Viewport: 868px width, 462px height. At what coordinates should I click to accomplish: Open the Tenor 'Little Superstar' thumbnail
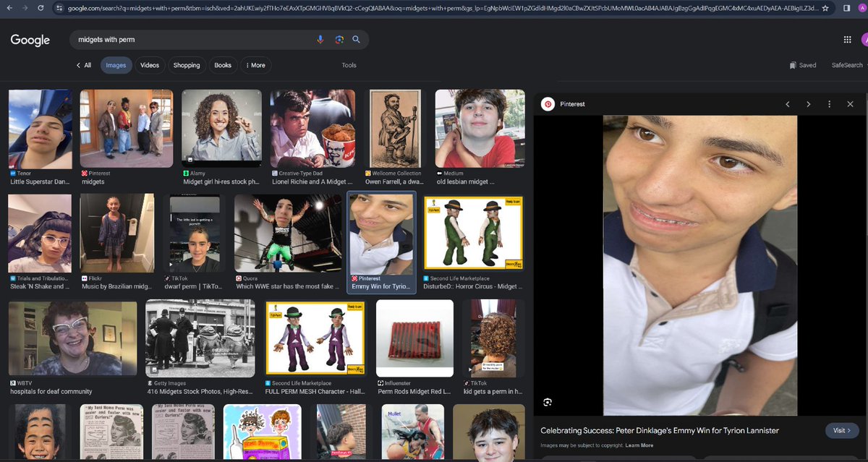click(41, 129)
